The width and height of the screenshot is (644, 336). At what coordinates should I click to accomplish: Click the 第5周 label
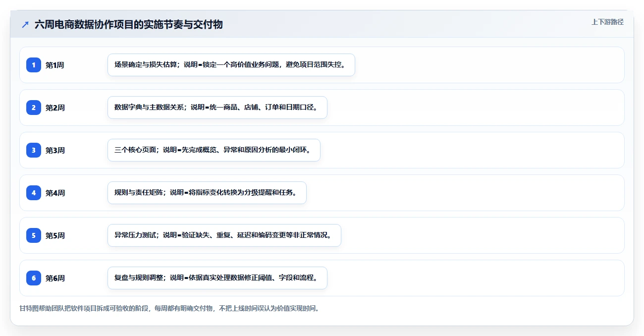pyautogui.click(x=55, y=235)
